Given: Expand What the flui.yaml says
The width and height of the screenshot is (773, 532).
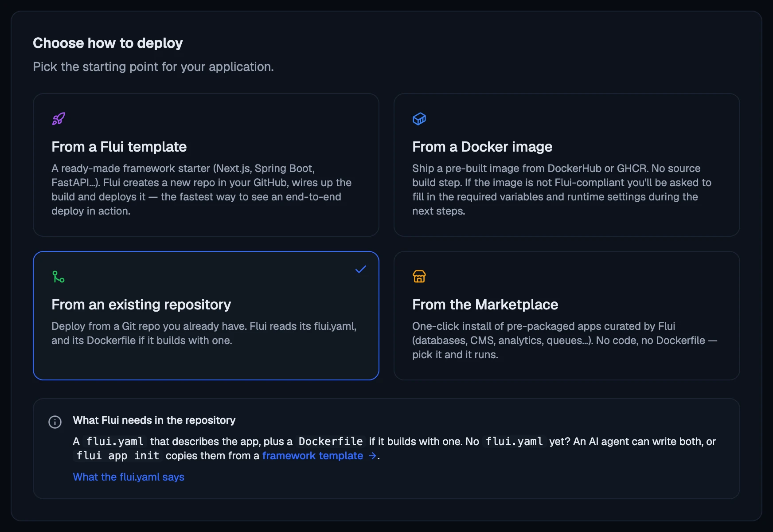Looking at the screenshot, I should [129, 477].
